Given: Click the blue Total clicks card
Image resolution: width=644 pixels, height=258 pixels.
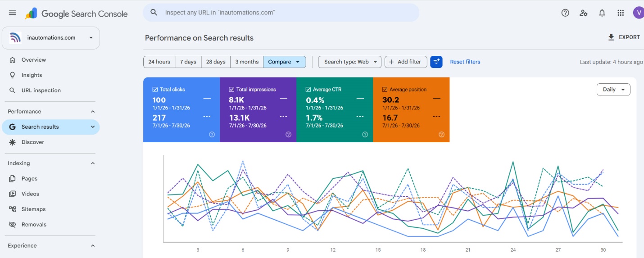Looking at the screenshot, I should coord(181,110).
